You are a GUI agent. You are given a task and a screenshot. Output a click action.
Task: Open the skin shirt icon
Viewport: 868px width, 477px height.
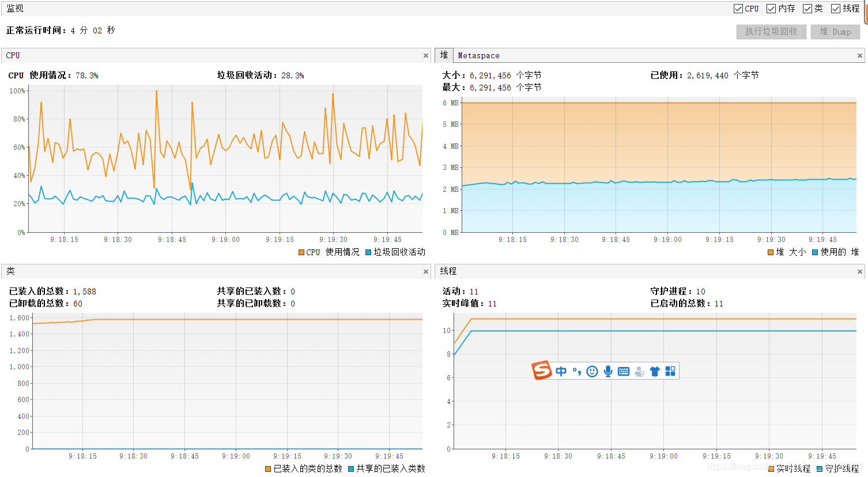655,372
